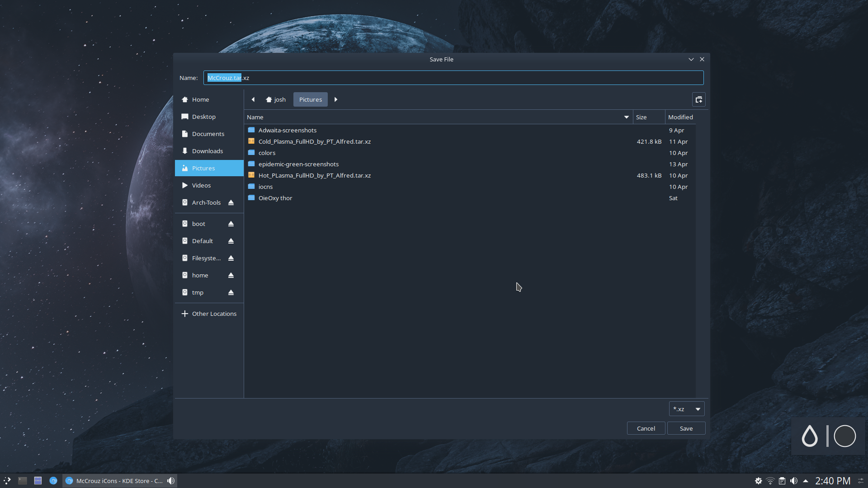Click Save to save the file
868x488 pixels.
pyautogui.click(x=686, y=428)
